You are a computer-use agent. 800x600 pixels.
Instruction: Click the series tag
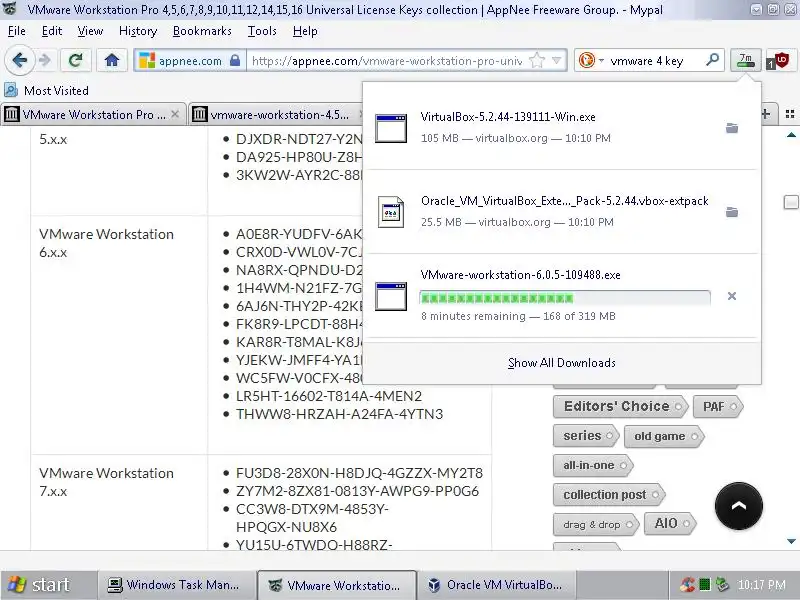pyautogui.click(x=586, y=436)
